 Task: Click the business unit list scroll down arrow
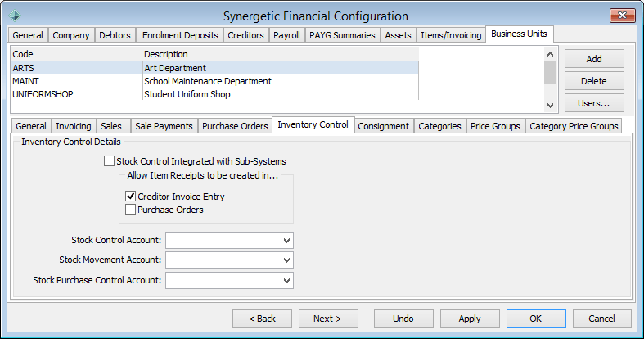551,106
